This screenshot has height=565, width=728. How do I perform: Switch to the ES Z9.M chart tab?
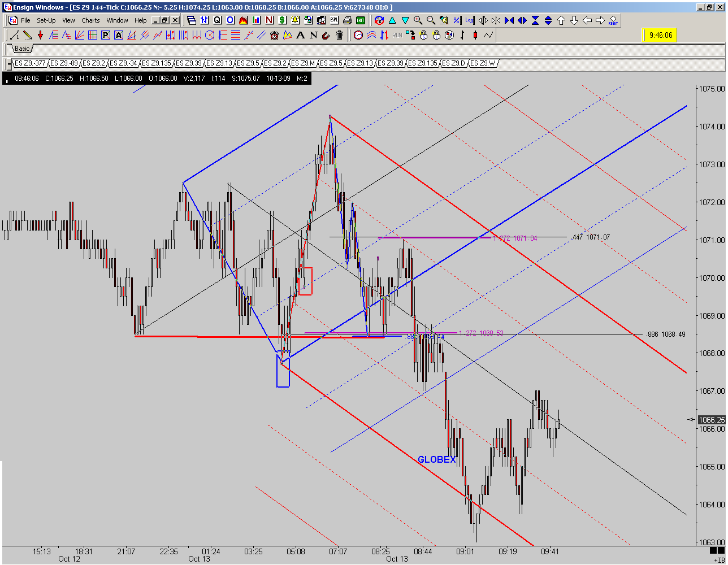[x=305, y=63]
